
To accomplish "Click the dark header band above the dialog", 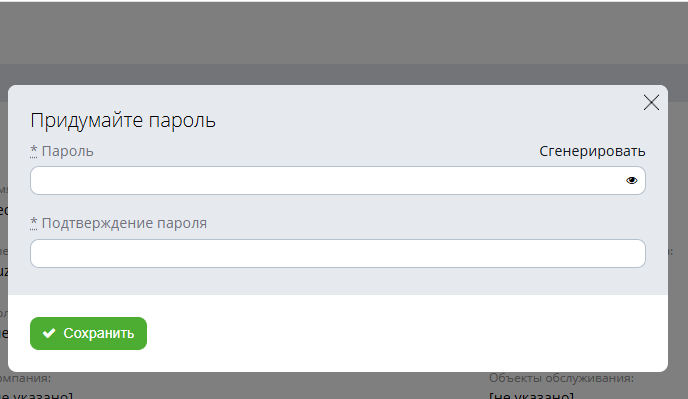I will 344,74.
